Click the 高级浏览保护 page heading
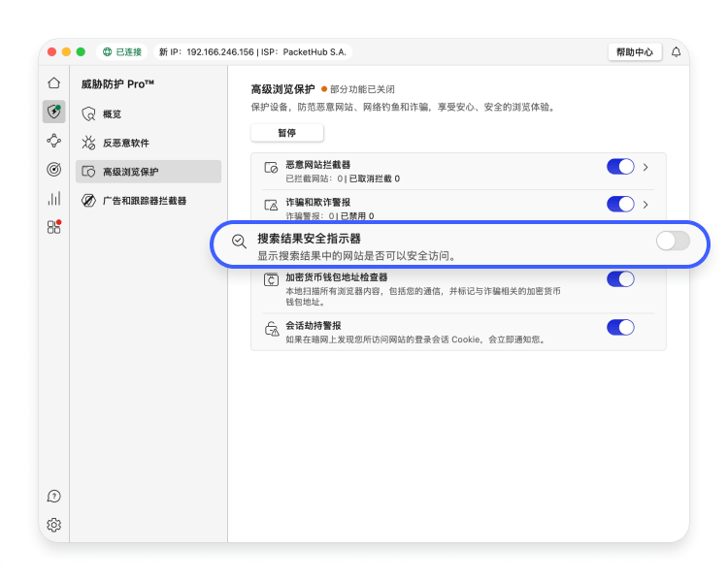This screenshot has width=728, height=582. coord(282,89)
